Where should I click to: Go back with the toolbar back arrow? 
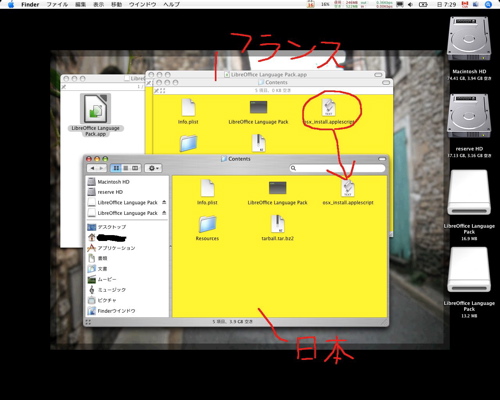coord(92,168)
